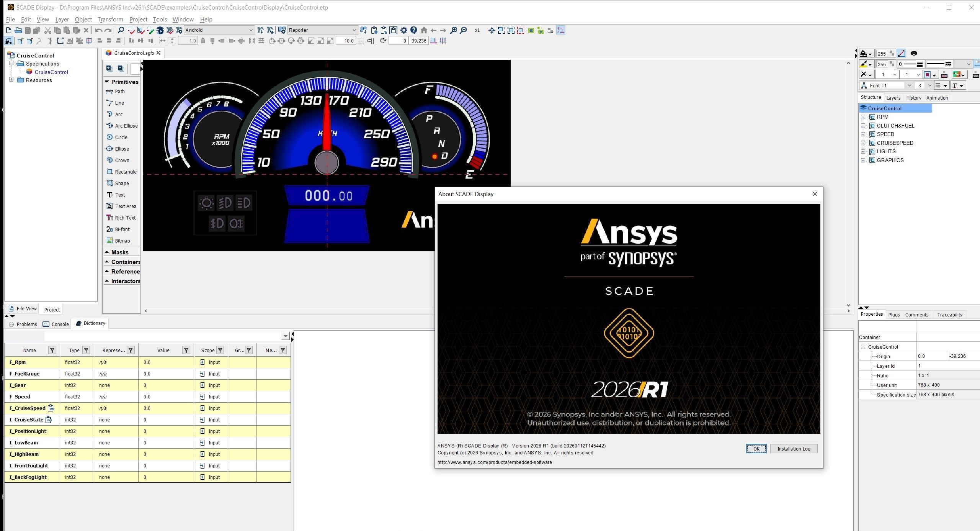
Task: Toggle the Represe... column filter
Action: (x=131, y=350)
